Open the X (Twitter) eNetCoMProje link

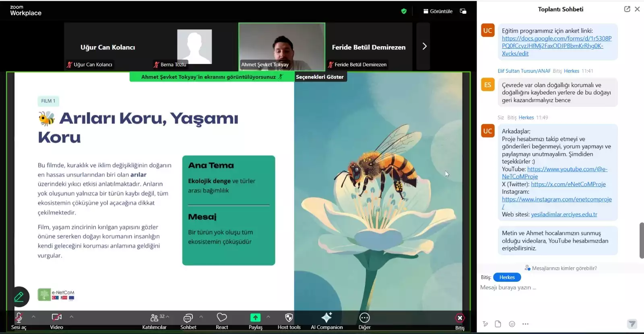click(x=568, y=184)
